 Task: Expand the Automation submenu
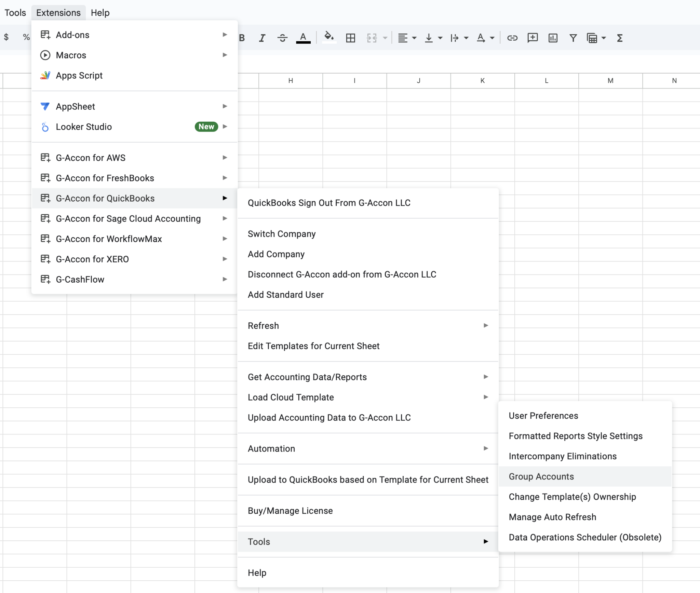[368, 448]
